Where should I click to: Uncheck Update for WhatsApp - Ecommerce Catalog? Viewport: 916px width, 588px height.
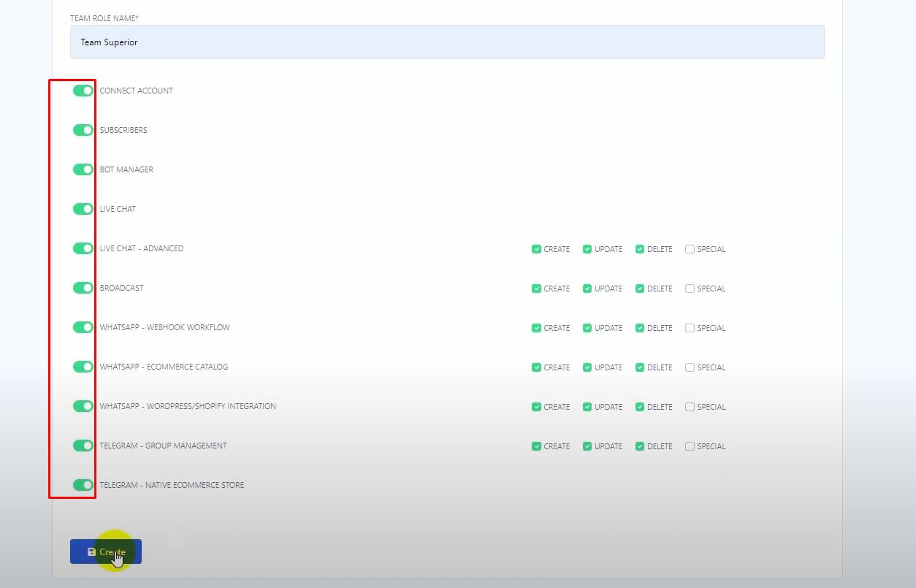pyautogui.click(x=587, y=367)
